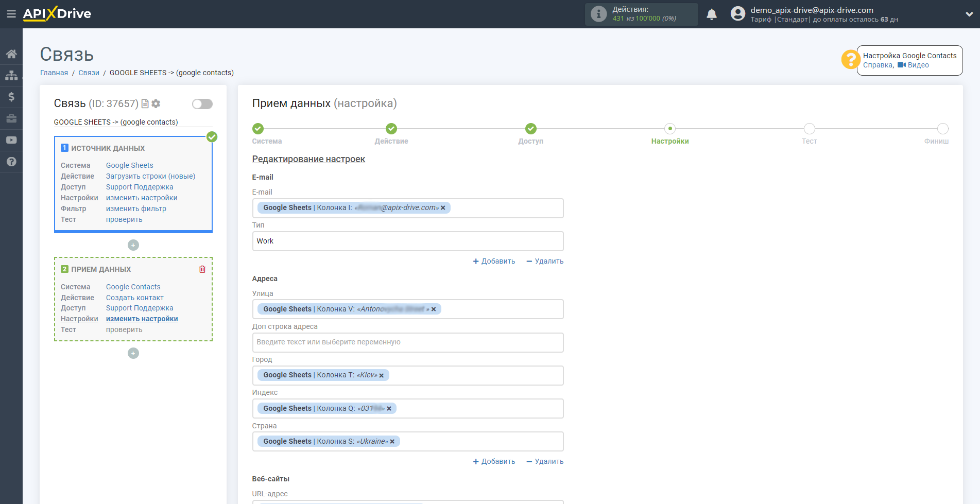980x504 pixels.
Task: Open the Справка help link
Action: 878,65
